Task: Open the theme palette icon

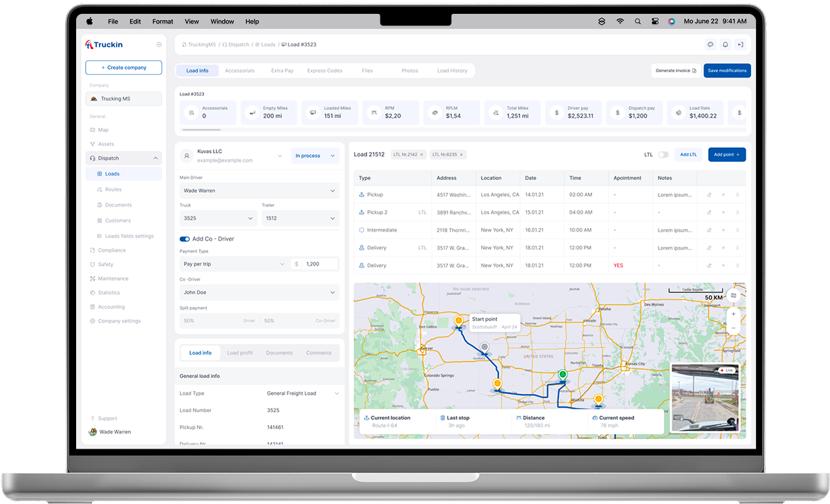Action: tap(710, 44)
